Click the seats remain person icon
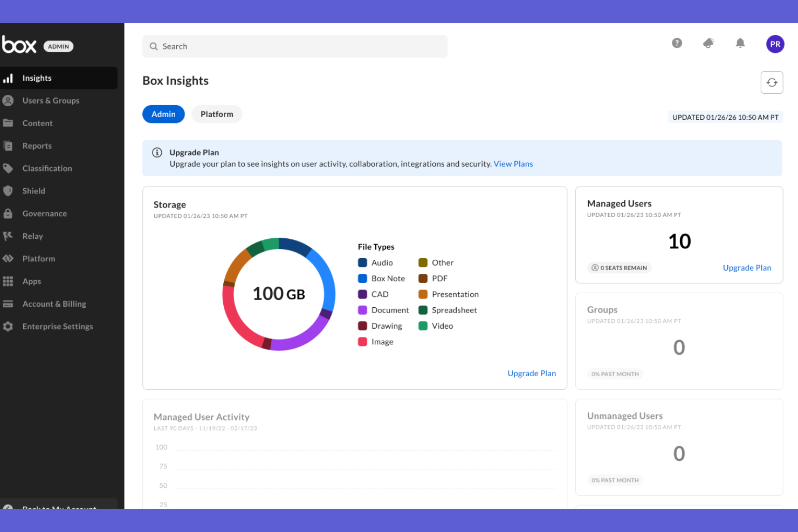Image resolution: width=798 pixels, height=532 pixels. click(595, 268)
